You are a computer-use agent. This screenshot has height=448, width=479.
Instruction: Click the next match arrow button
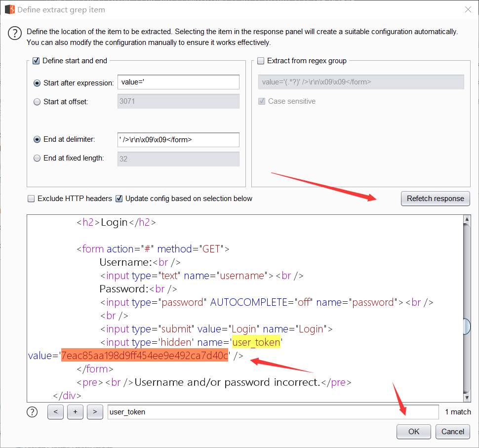pyautogui.click(x=94, y=412)
